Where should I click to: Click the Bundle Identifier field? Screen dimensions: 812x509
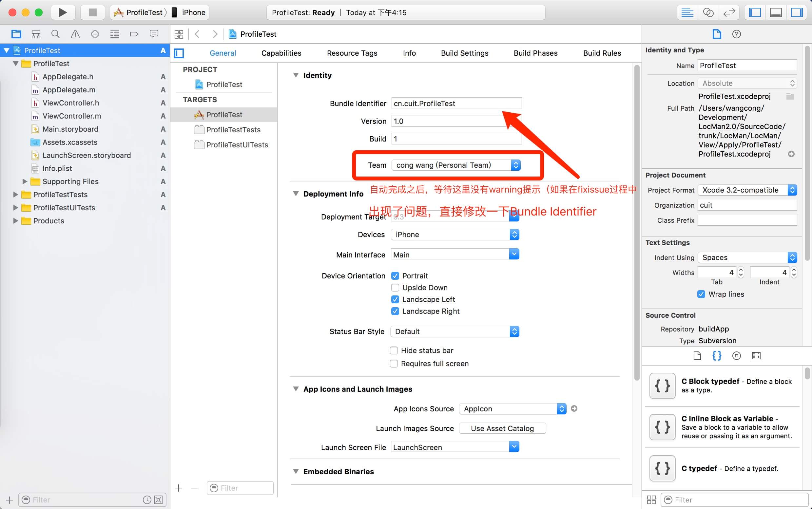pos(456,104)
